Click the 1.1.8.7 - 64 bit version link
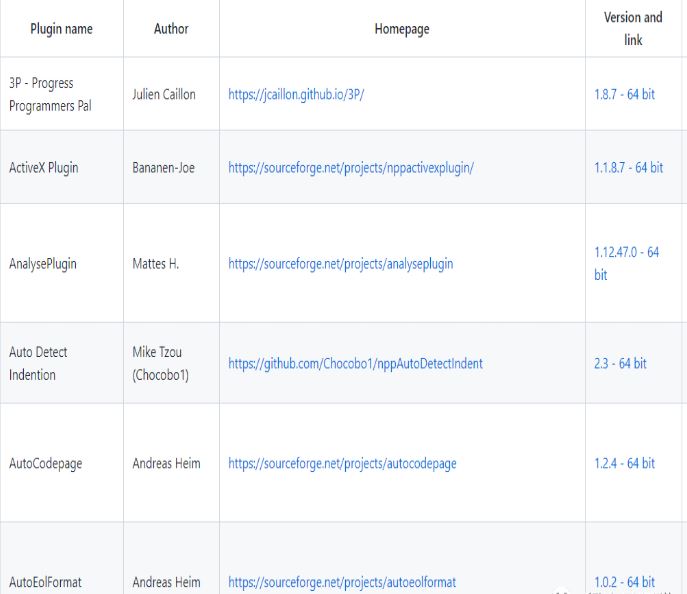 click(x=628, y=167)
